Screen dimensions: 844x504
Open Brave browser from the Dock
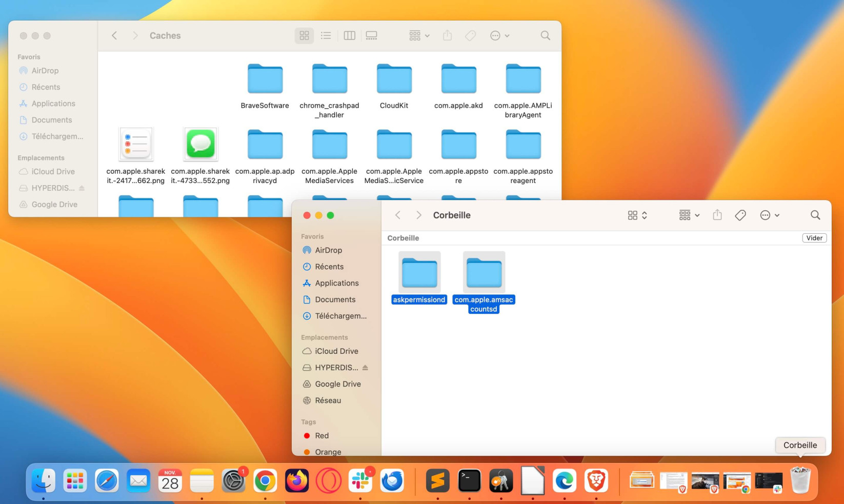pos(596,481)
